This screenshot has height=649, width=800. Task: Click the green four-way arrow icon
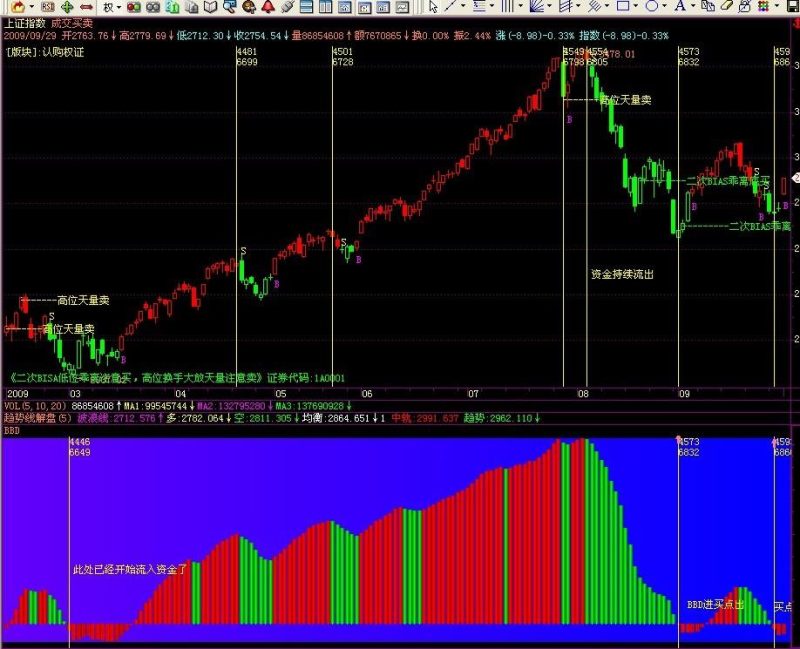[x=67, y=6]
